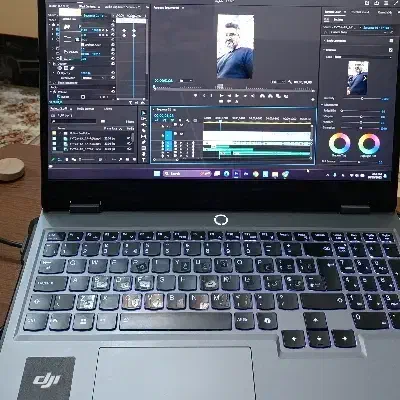Switch Project panel to list view

(61, 160)
